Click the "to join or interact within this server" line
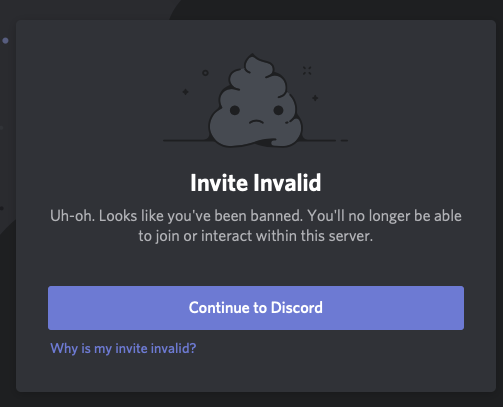This screenshot has width=503, height=407. [255, 236]
